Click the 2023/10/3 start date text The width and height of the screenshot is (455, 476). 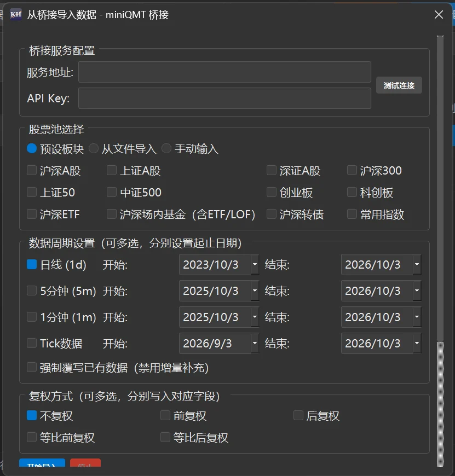[210, 265]
